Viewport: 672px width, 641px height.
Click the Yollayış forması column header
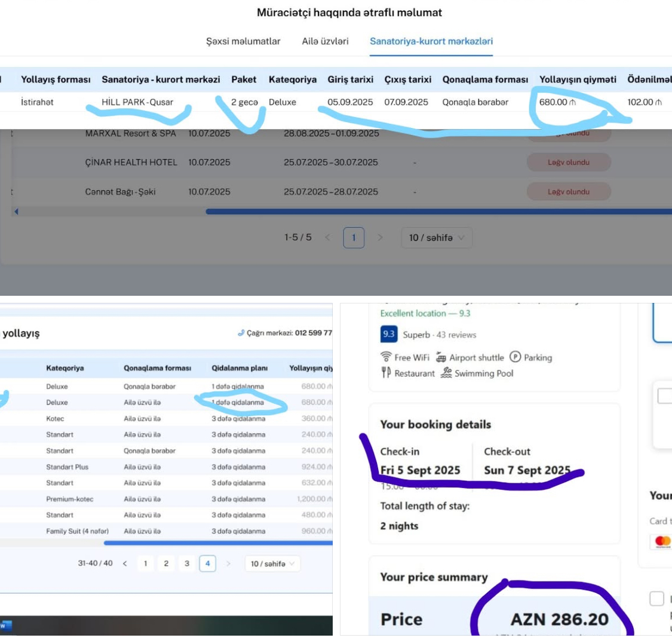56,79
